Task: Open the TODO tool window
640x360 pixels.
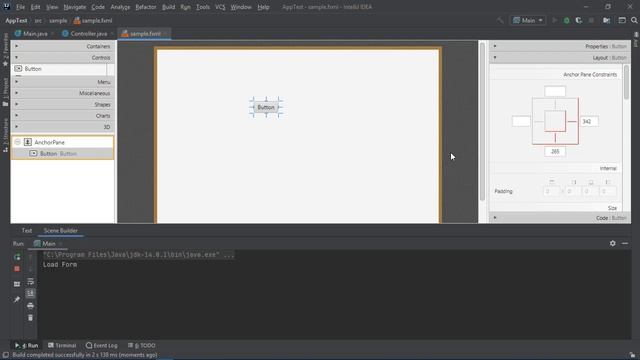Action: pos(141,345)
